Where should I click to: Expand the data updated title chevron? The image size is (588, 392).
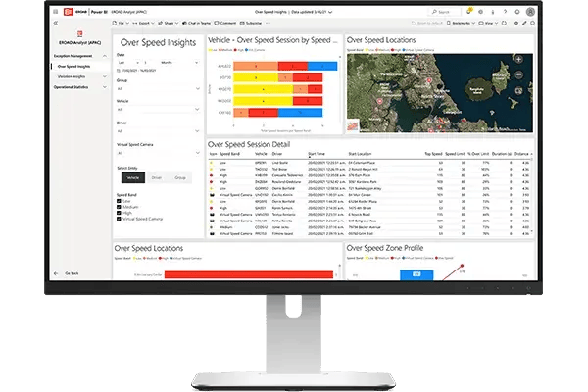[330, 12]
